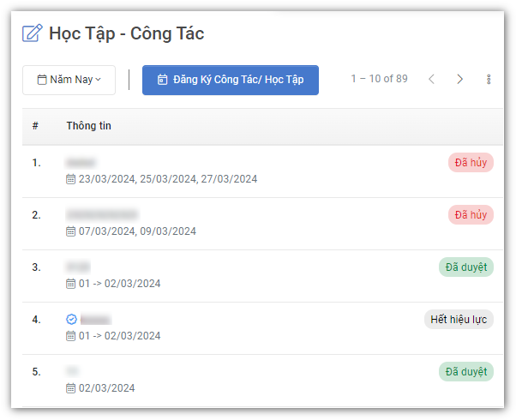Click the calendar icon in row 5

[x=71, y=388]
